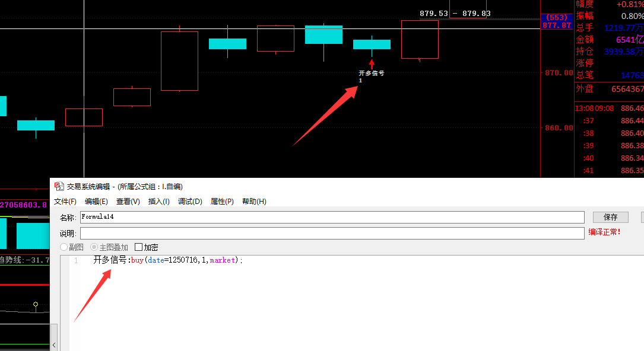The image size is (644, 351).
Task: Click the 879.53 – 879.83 price range label
Action: tap(455, 14)
